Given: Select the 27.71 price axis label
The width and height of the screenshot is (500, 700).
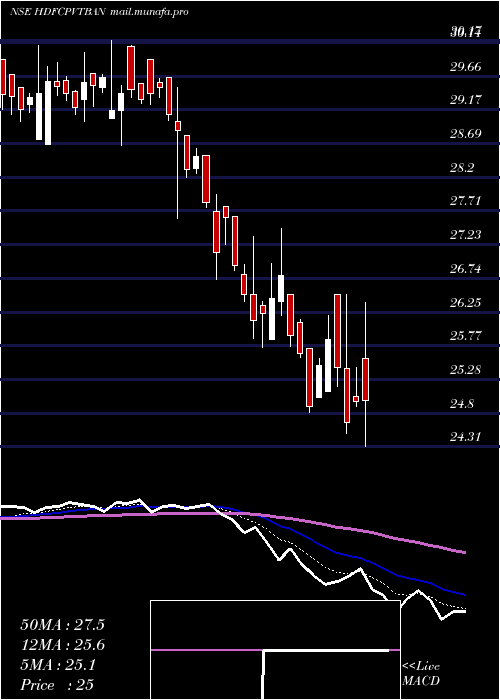Looking at the screenshot, I should click(466, 201).
